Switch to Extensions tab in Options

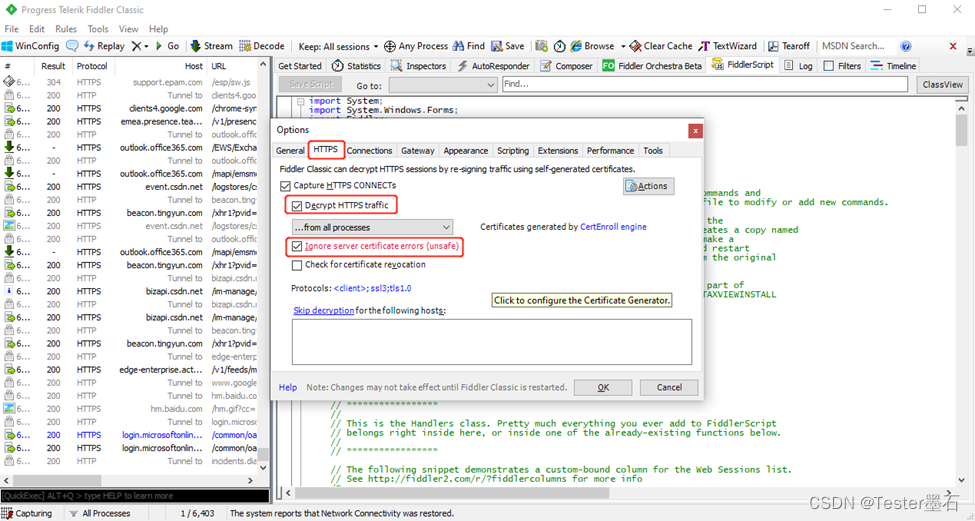558,150
